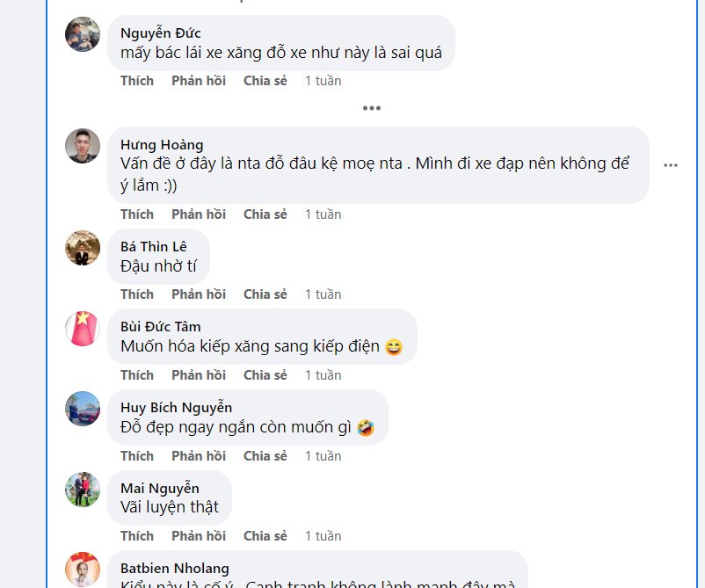
Task: Reply to Hưng Hoàng's comment via Phản hồi
Action: (x=199, y=214)
